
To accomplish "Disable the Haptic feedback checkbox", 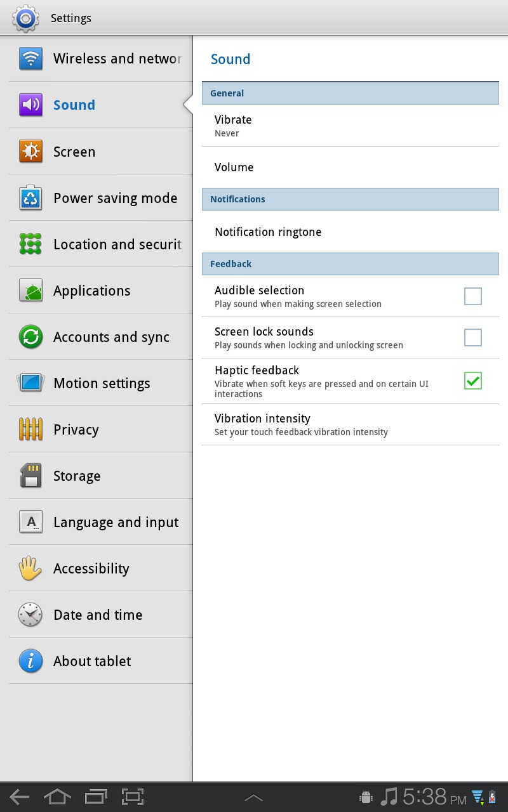I will (x=473, y=381).
